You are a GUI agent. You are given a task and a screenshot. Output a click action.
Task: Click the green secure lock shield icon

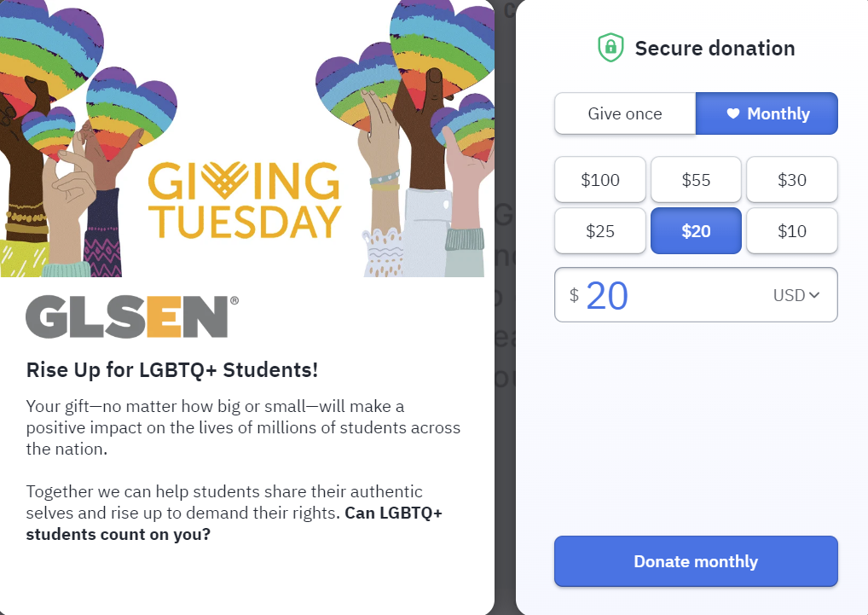click(610, 48)
